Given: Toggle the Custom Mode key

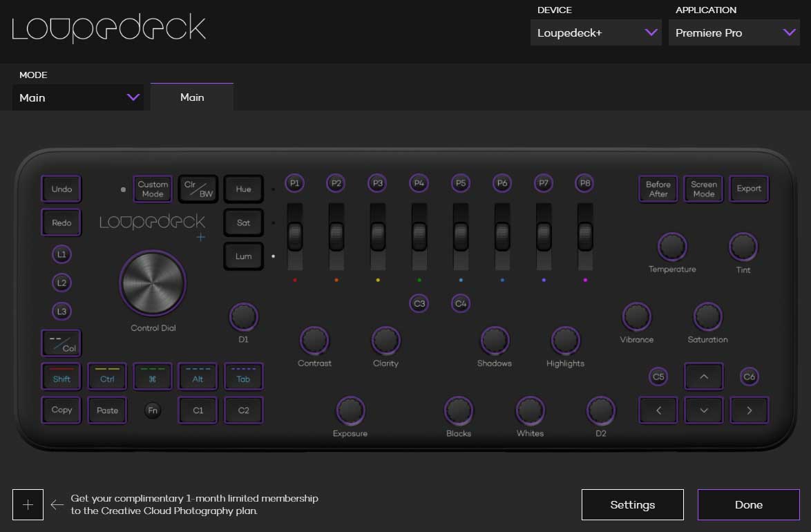Looking at the screenshot, I should point(153,189).
